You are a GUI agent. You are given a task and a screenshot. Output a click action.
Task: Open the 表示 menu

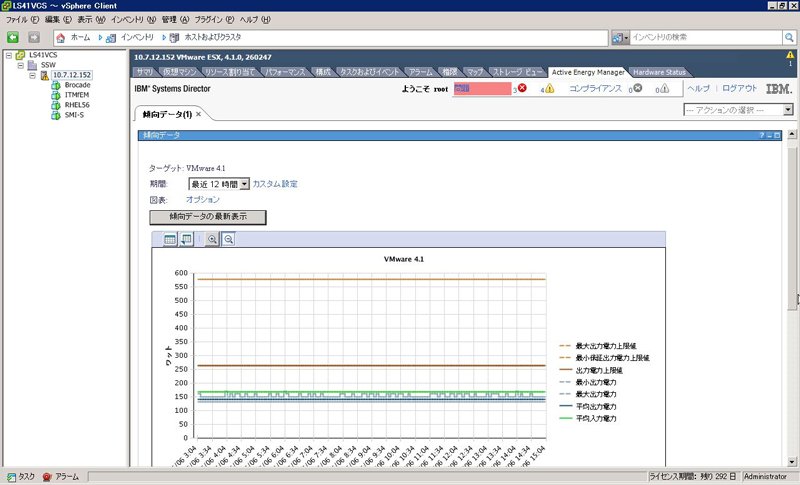pos(91,19)
